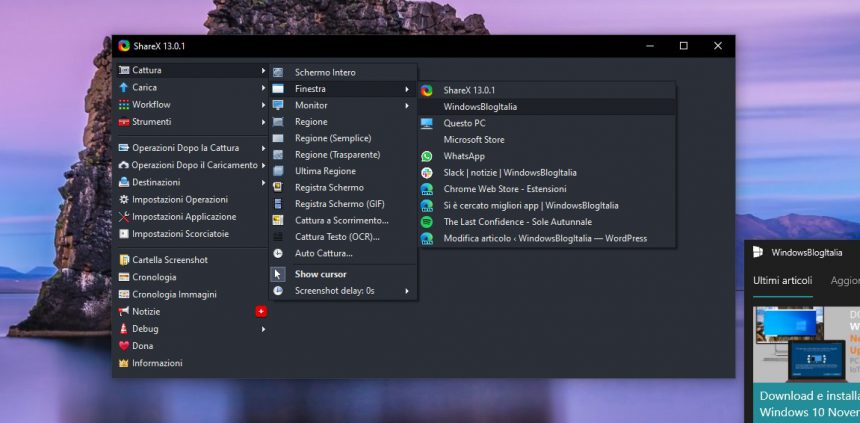Open Cronologia entry
The image size is (860, 423).
(x=191, y=277)
